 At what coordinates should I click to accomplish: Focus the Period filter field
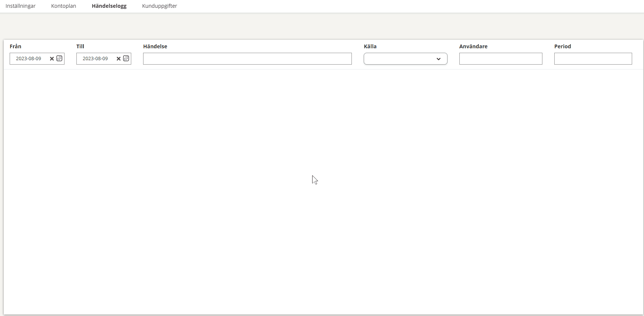[593, 59]
